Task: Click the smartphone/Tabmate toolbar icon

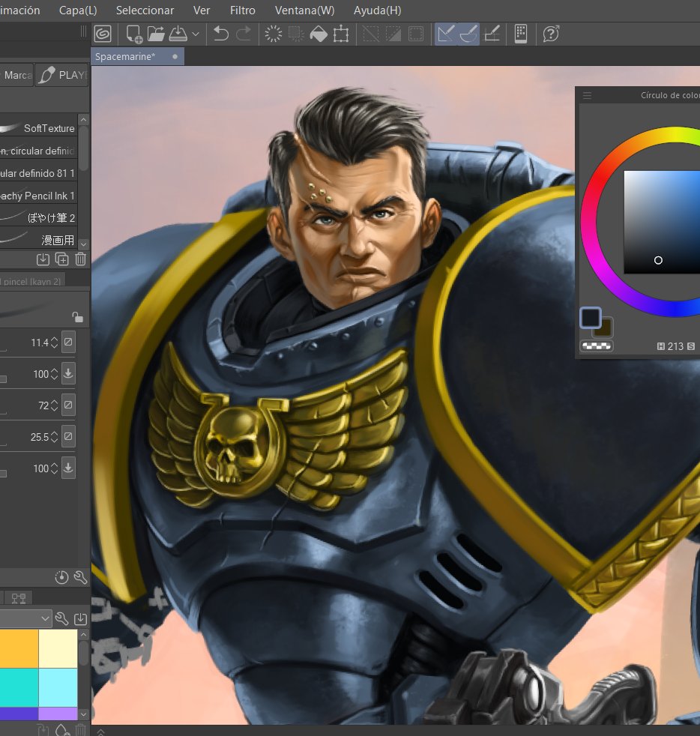Action: click(x=521, y=34)
